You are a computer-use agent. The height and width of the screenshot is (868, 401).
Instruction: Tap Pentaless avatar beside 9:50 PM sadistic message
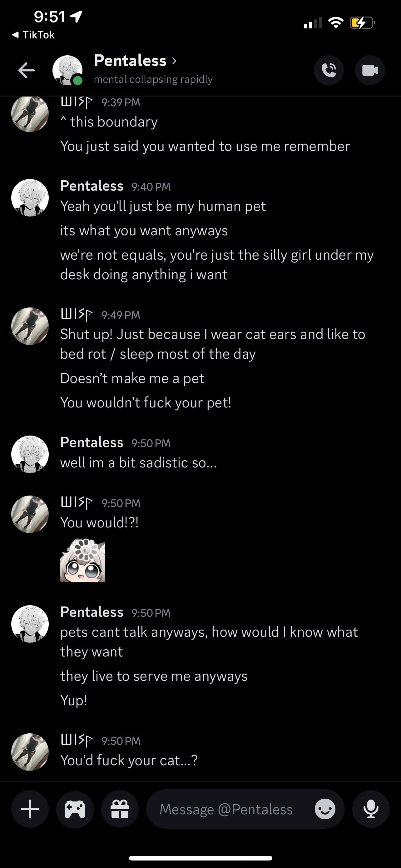click(30, 454)
